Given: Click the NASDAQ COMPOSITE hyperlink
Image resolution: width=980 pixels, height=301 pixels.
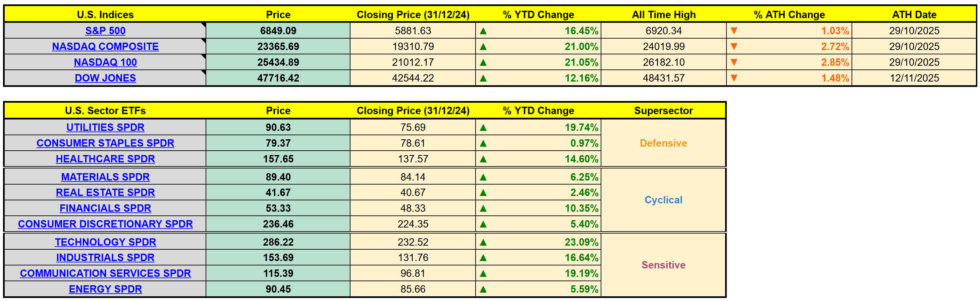Looking at the screenshot, I should 105,46.
